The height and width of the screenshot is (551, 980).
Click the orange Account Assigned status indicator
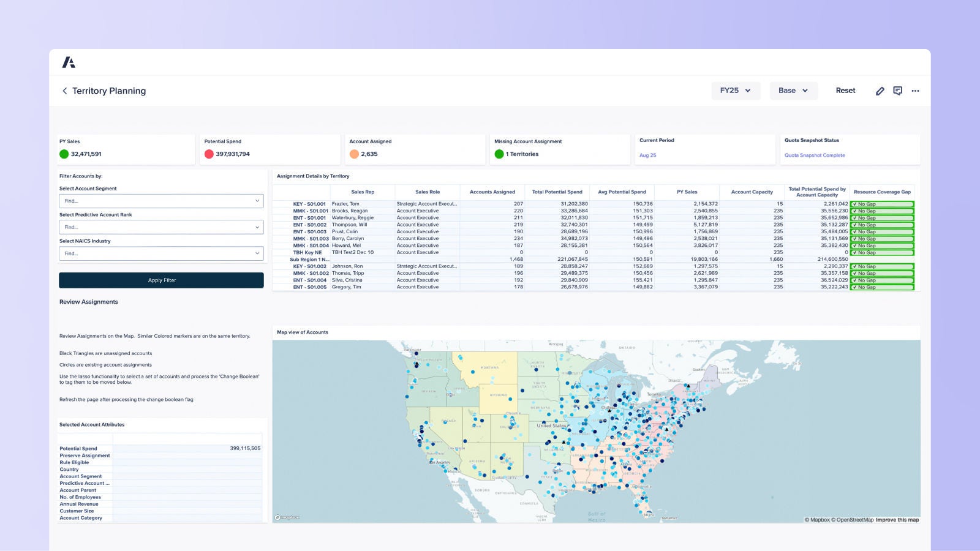click(x=354, y=154)
